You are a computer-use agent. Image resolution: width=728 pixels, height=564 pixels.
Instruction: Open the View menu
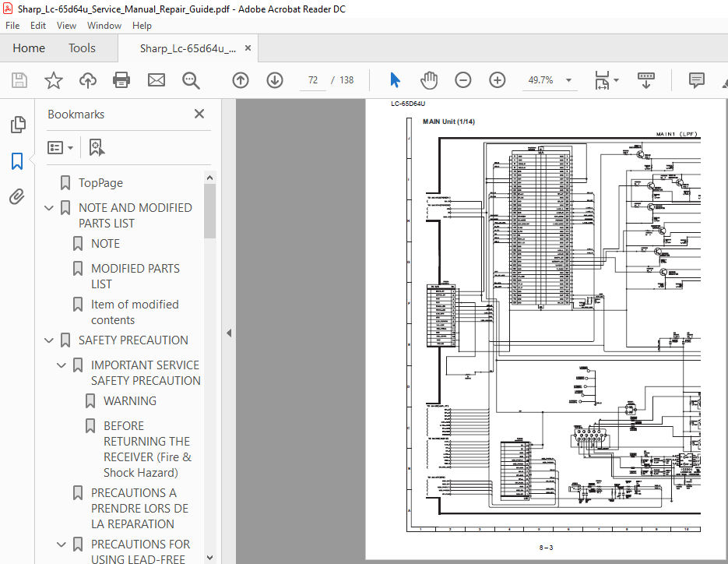pyautogui.click(x=66, y=26)
